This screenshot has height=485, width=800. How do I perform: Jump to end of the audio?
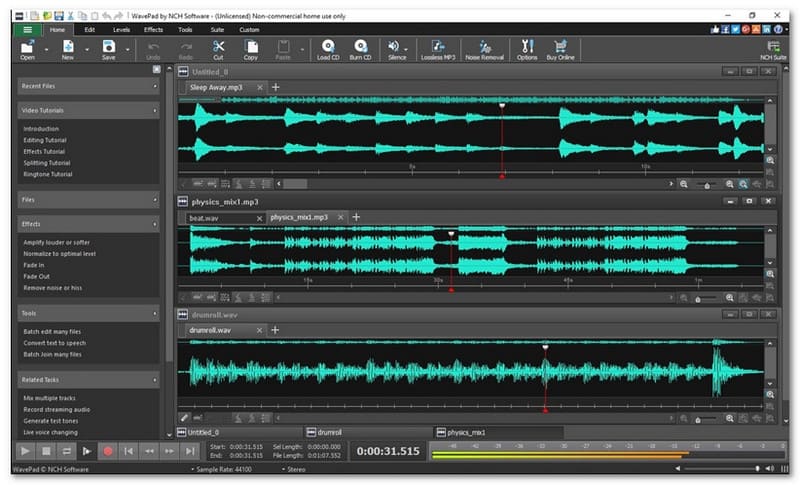(190, 451)
